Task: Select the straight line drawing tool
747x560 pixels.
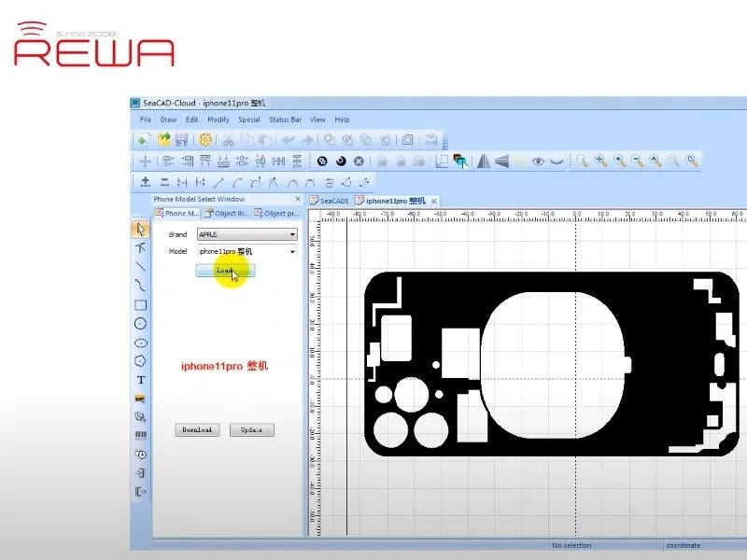Action: tap(141, 266)
